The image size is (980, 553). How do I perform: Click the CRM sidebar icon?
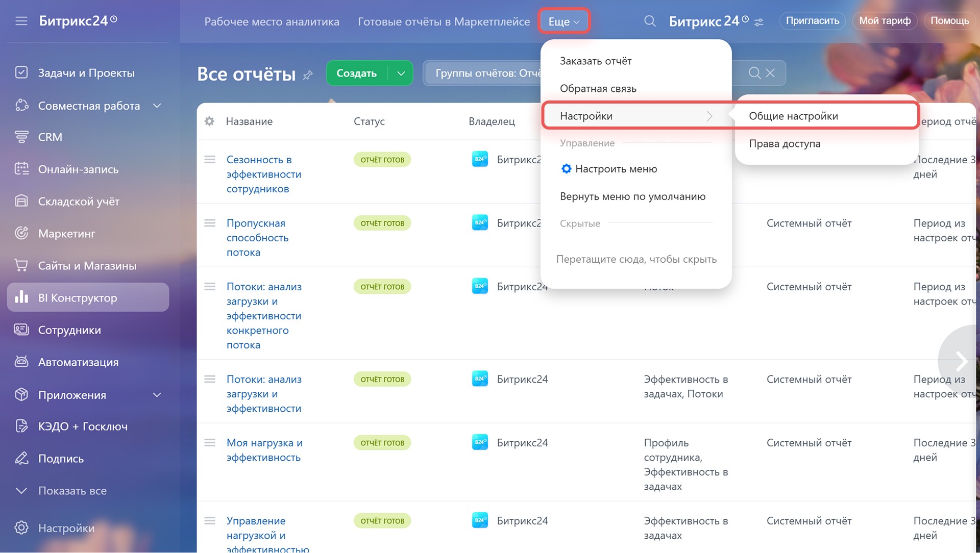21,137
